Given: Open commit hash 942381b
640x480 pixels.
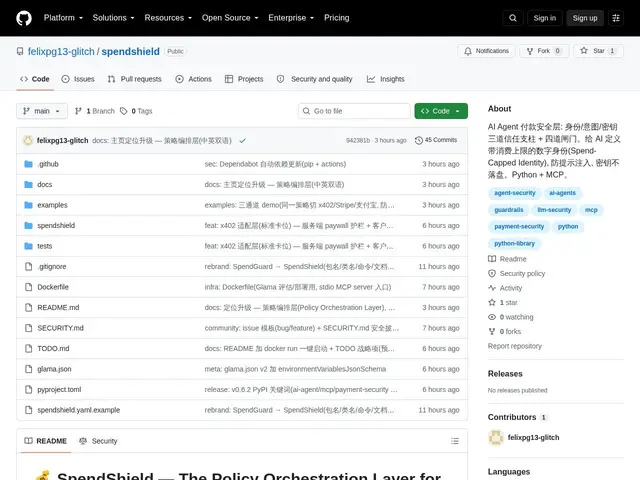Looking at the screenshot, I should [x=358, y=140].
